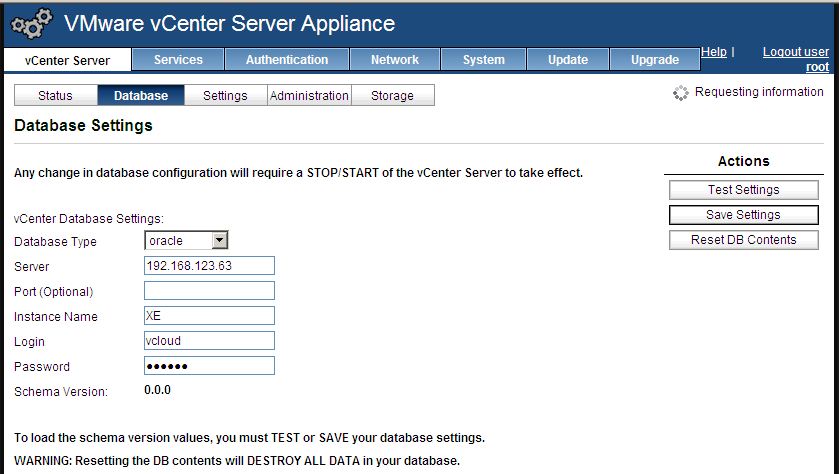Switch to the Administration sub-tab
The image size is (839, 474).
click(x=309, y=96)
